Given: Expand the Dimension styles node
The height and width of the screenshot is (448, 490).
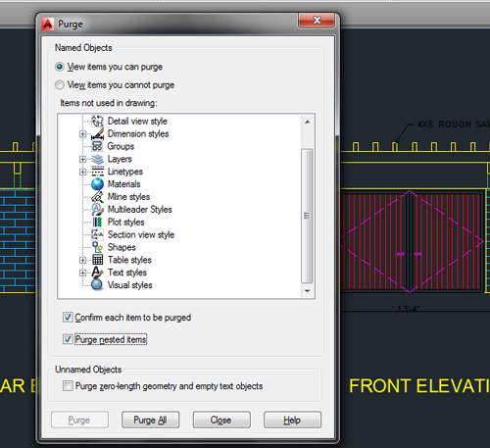Looking at the screenshot, I should (82, 134).
